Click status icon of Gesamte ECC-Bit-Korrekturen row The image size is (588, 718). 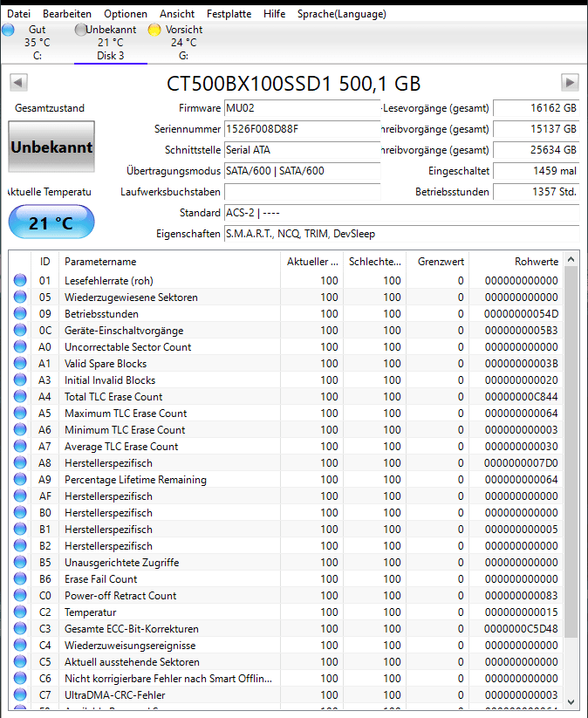(20, 628)
